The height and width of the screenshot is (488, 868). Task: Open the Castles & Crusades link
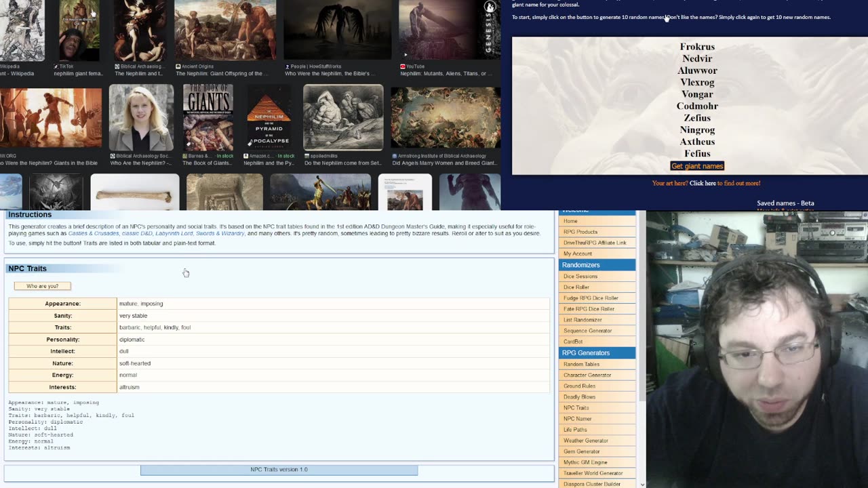(x=94, y=233)
